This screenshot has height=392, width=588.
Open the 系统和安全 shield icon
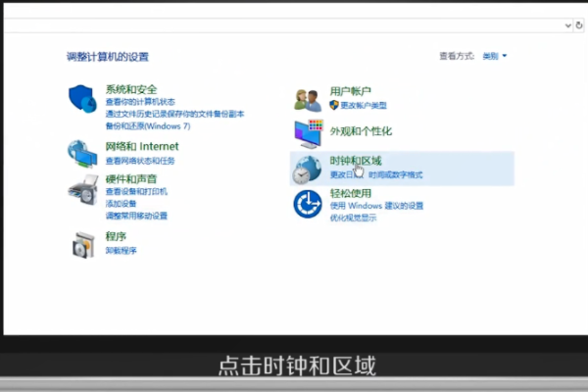pos(82,99)
